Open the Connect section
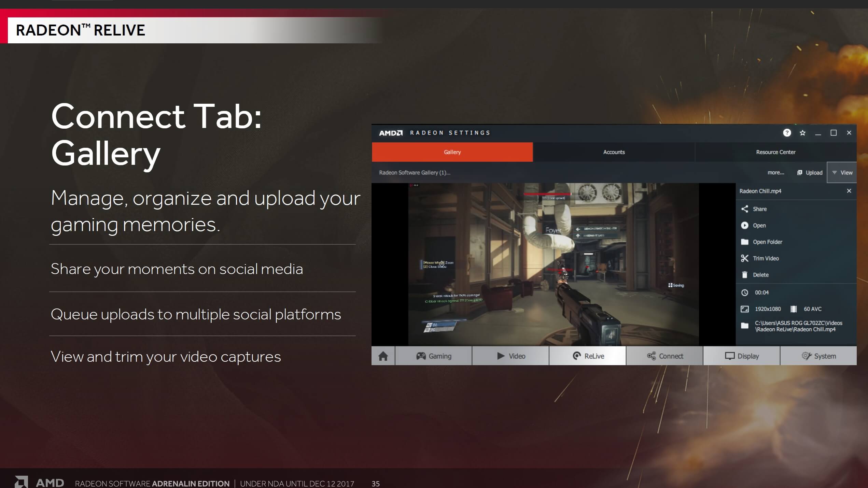This screenshot has width=868, height=488. click(665, 356)
